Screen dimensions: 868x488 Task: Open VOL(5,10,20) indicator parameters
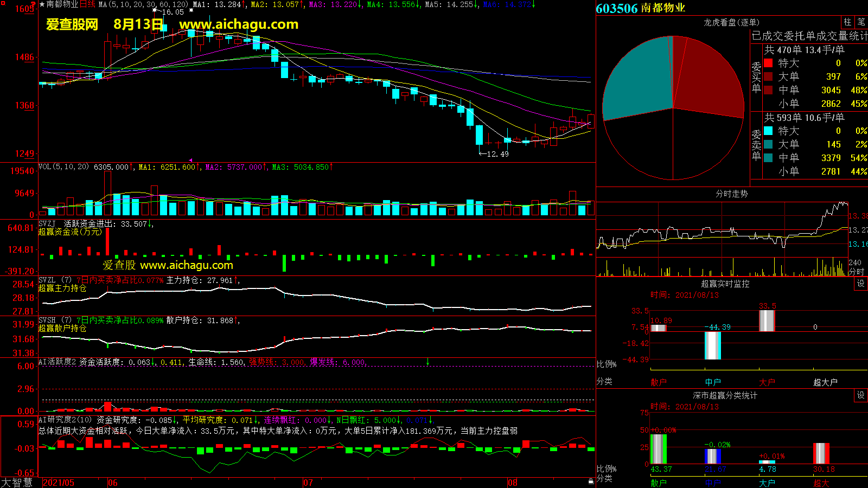tap(63, 167)
